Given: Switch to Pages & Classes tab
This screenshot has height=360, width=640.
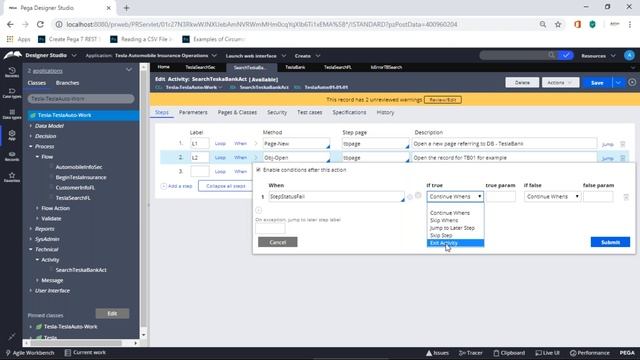Looking at the screenshot, I should click(237, 112).
